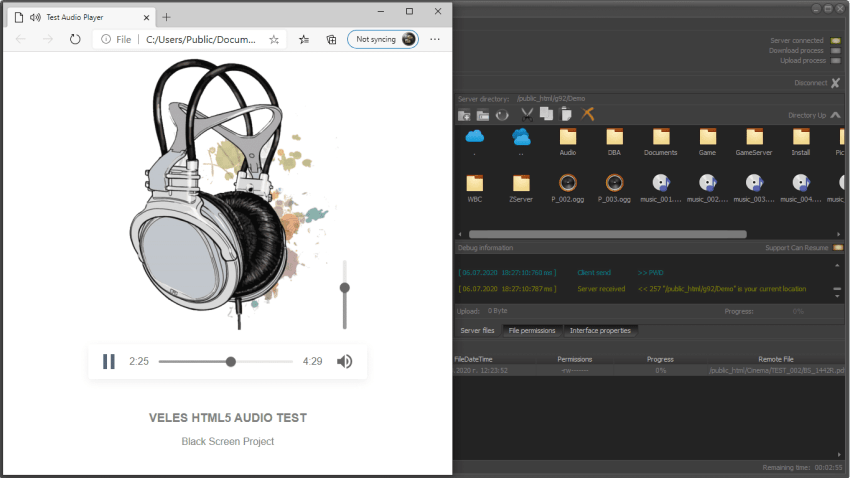Open browser Settings and more menu
This screenshot has height=478, width=850.
(435, 39)
